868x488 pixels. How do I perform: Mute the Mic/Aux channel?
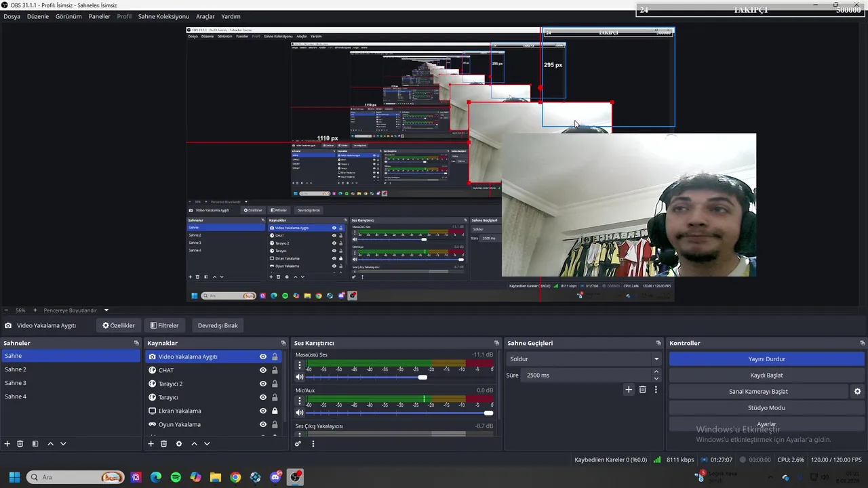pos(300,413)
